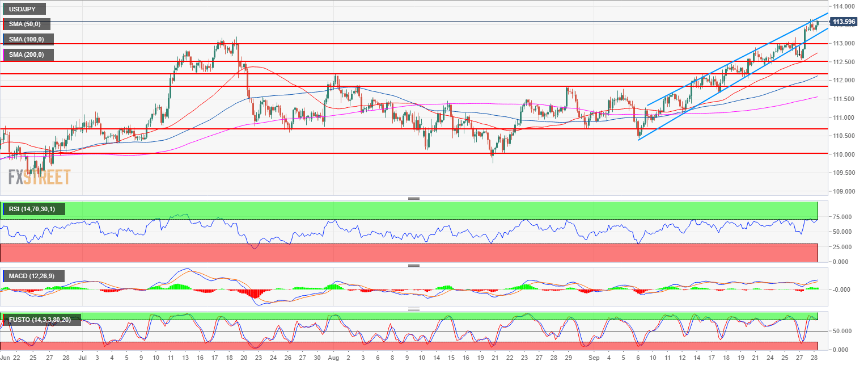Click the splitter handle above FUSTO pane
868x365 pixels.
(413, 309)
